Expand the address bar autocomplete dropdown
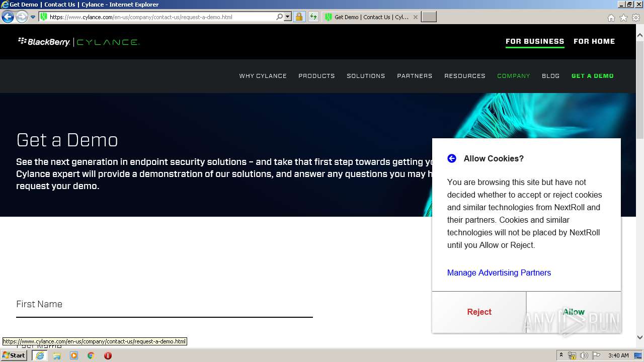Viewport: 644px width, 362px height. (288, 17)
